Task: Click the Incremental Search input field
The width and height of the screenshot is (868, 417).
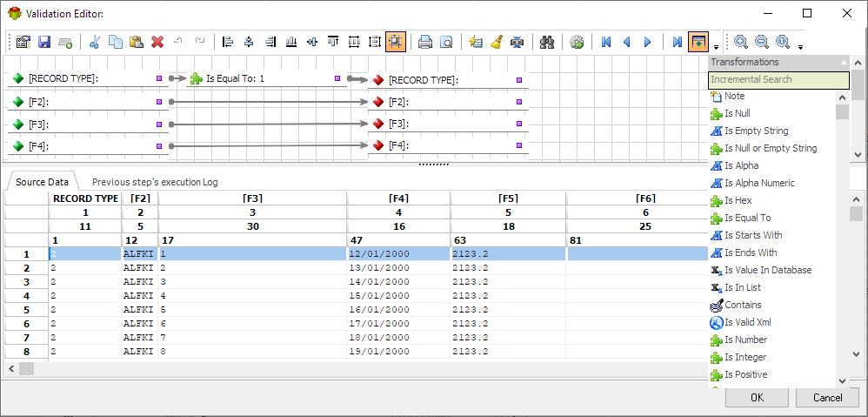Action: coord(778,80)
